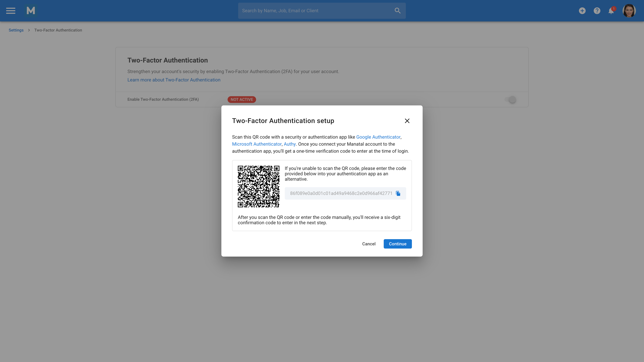
Task: Click the QR code image
Action: [258, 186]
